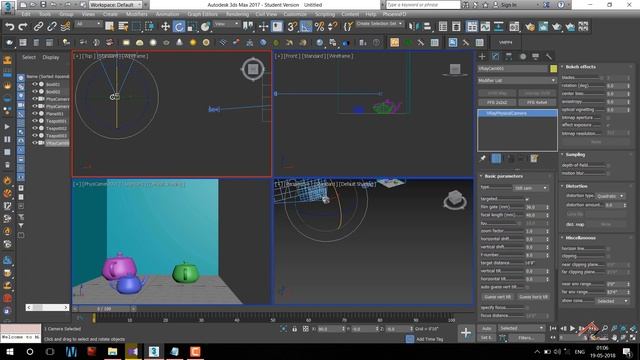Activate the Select and Rotate tool

(179, 27)
